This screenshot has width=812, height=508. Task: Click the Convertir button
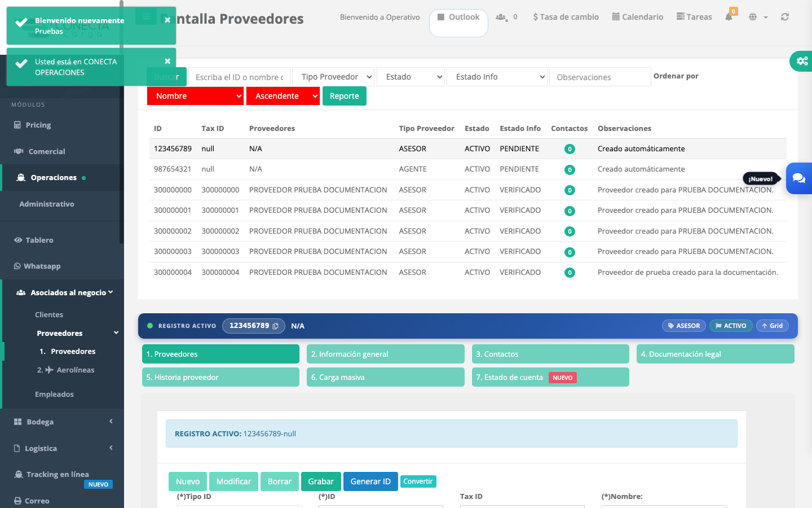(418, 481)
